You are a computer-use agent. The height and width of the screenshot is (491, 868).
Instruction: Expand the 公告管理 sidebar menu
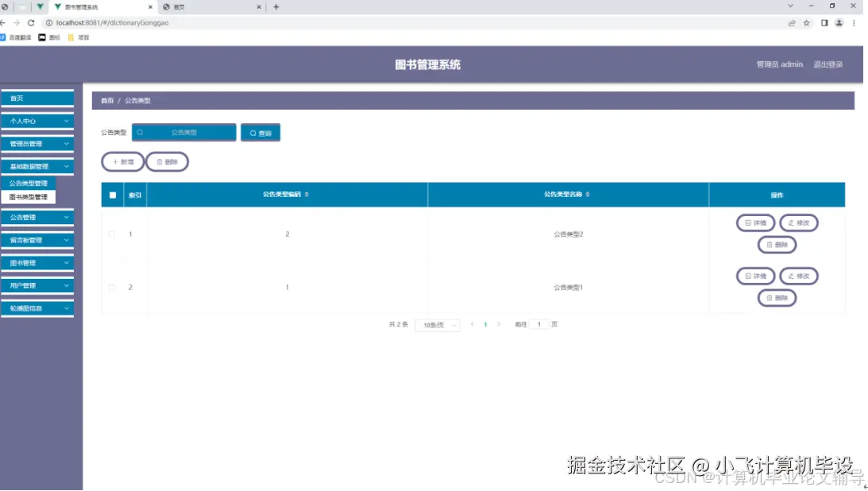pos(36,216)
